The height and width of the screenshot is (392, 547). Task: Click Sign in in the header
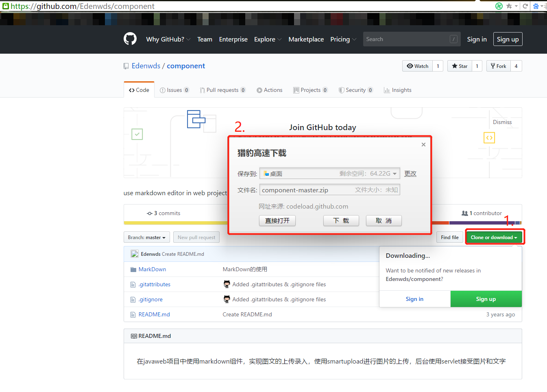477,39
